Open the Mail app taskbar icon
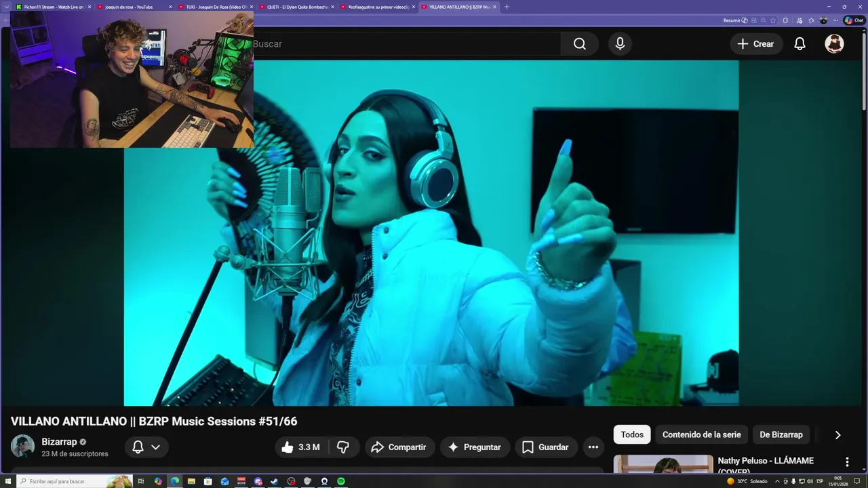 point(224,481)
